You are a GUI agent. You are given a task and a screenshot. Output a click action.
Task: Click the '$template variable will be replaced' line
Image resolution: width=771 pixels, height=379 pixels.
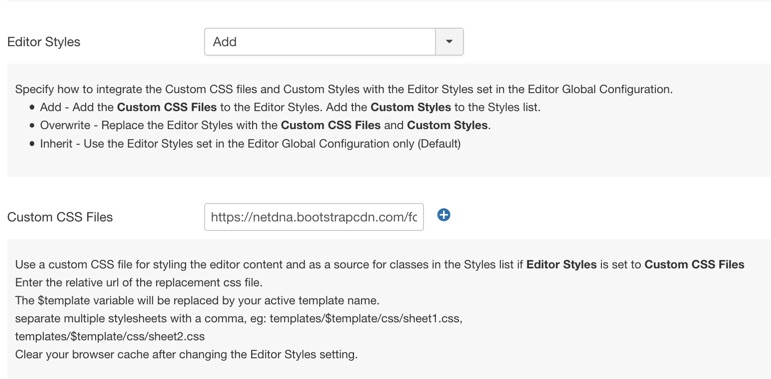click(x=197, y=300)
